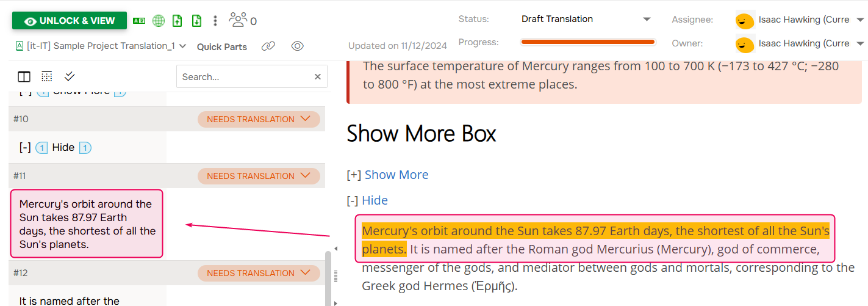Click the upload document icon
868x306 pixels.
[x=177, y=21]
